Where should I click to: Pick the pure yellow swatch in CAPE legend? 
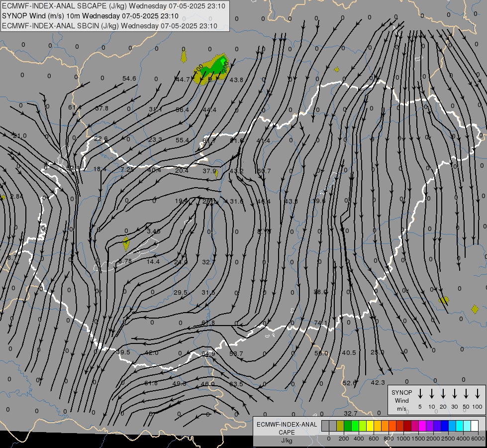370,426
